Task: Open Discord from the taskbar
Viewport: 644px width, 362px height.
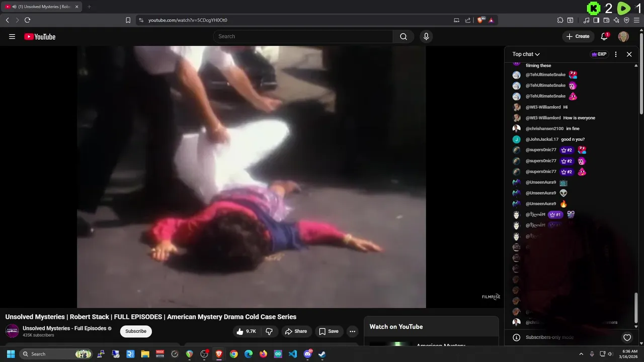Action: tap(307, 354)
